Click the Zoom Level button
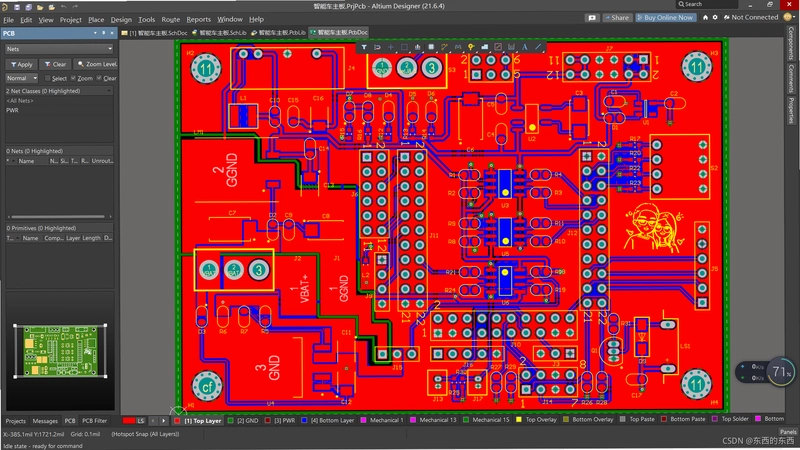The height and width of the screenshot is (450, 800). coord(96,64)
